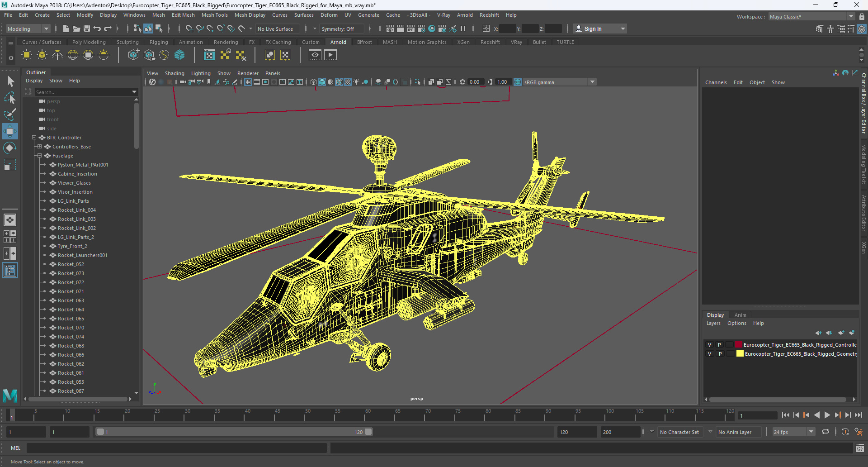Create an Arnold stand-in from the shelf

133,55
